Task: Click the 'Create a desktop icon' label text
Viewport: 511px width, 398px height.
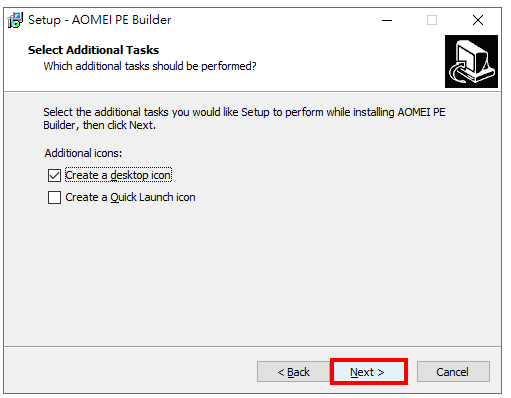Action: [118, 175]
